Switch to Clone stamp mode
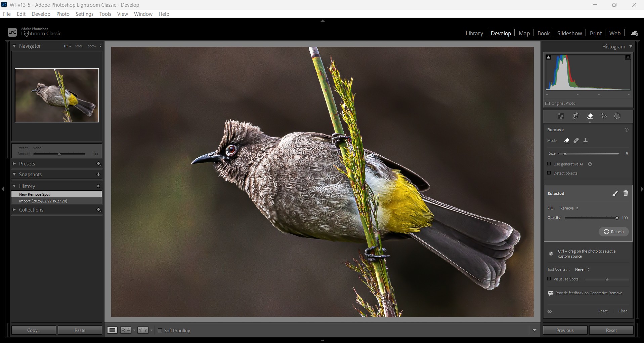644x343 pixels. tap(586, 141)
